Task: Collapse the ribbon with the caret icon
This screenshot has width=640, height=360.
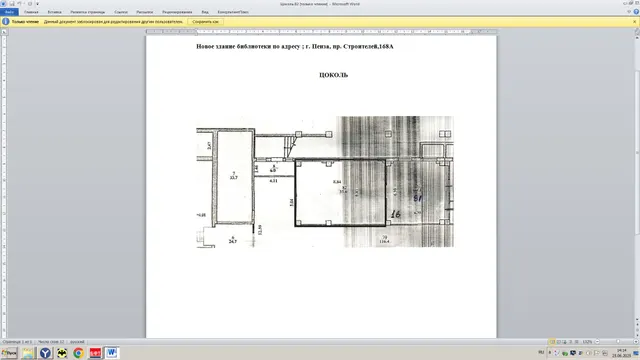Action: (629, 12)
